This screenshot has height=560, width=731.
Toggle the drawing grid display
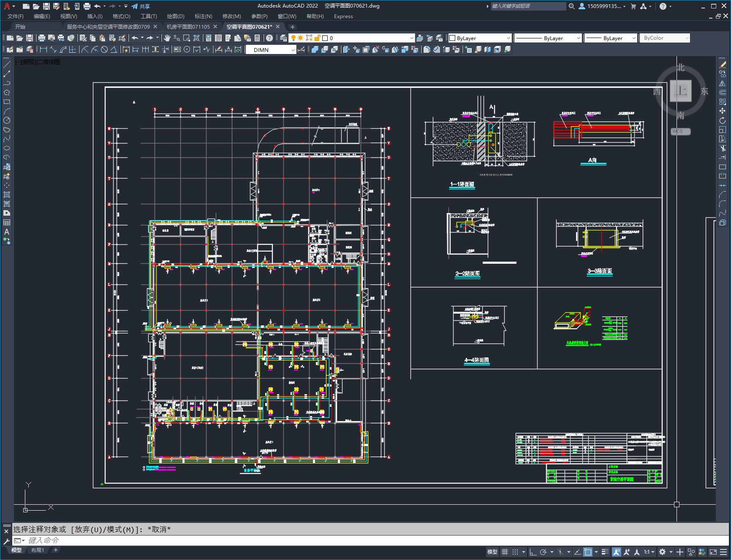point(505,552)
